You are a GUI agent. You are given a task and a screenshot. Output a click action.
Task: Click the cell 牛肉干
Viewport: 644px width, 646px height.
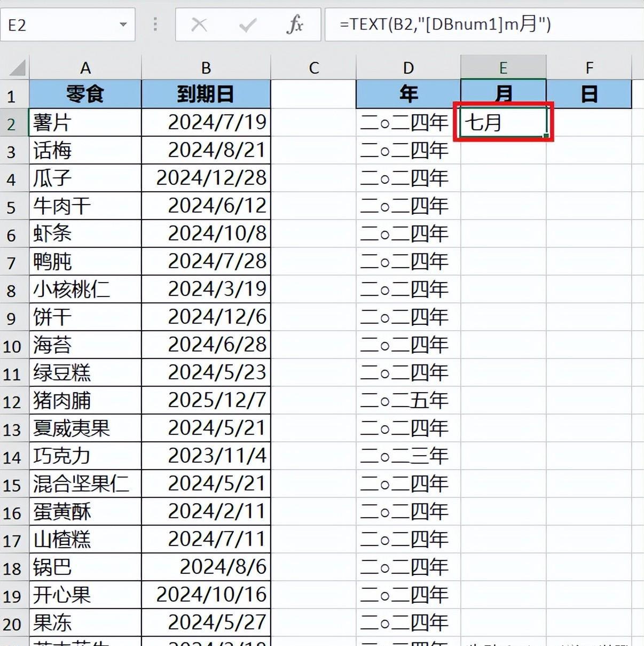85,206
